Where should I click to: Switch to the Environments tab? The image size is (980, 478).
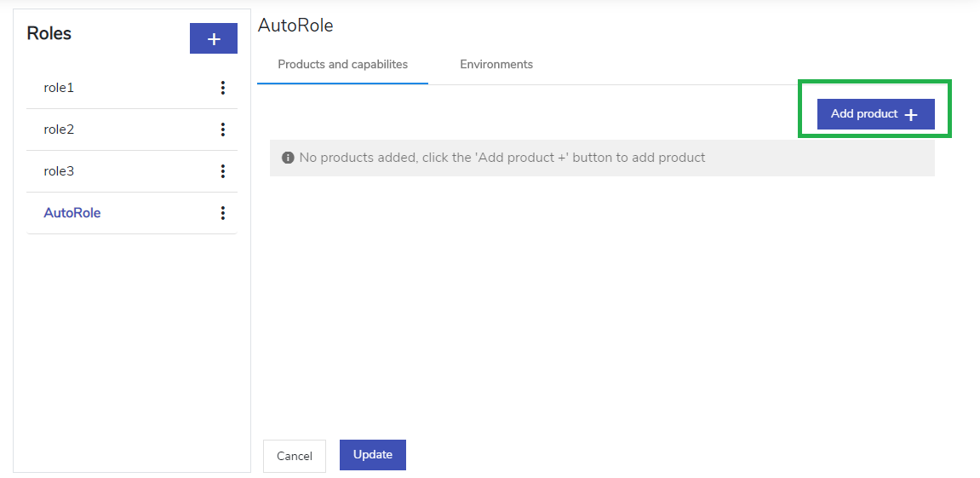[496, 65]
